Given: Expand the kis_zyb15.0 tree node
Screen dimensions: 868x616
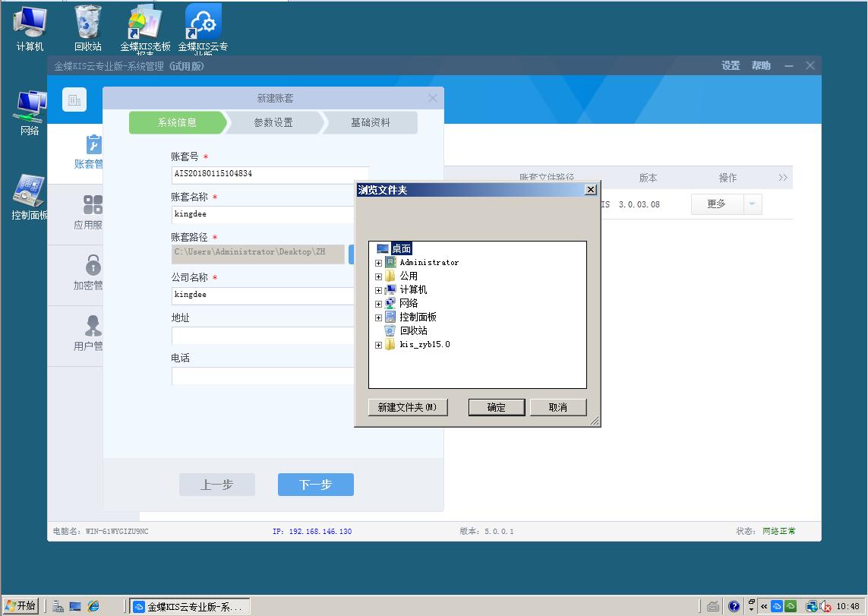Looking at the screenshot, I should coord(379,345).
